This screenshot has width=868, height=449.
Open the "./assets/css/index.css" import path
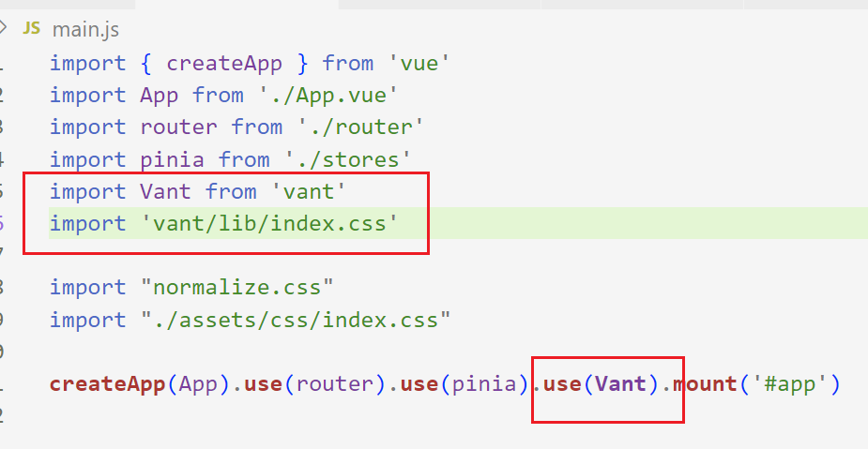pos(296,320)
